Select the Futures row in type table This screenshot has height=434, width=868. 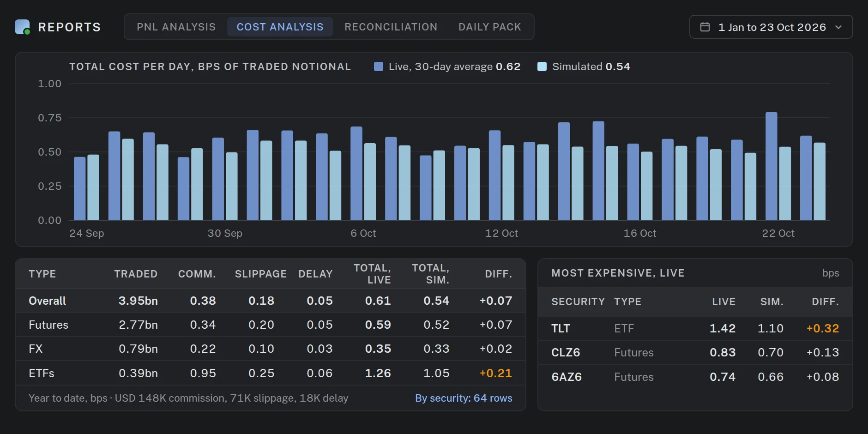[271, 325]
